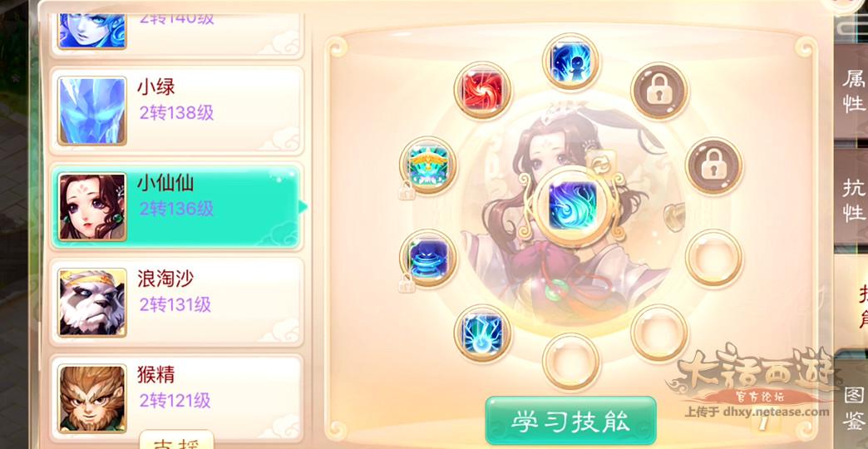Viewport: 868px width, 449px height.
Task: Click the locked slot beside 属性 tab
Action: (x=713, y=165)
